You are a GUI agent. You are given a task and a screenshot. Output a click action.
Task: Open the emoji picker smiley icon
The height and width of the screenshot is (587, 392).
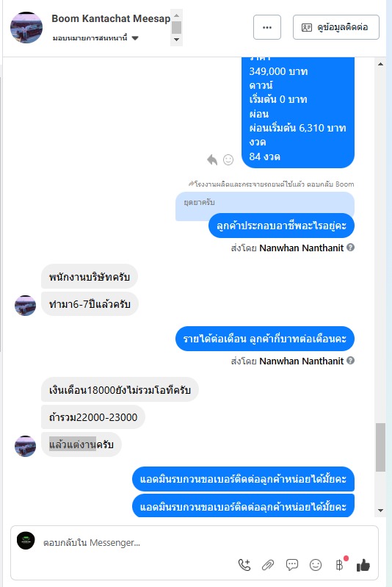tap(316, 565)
